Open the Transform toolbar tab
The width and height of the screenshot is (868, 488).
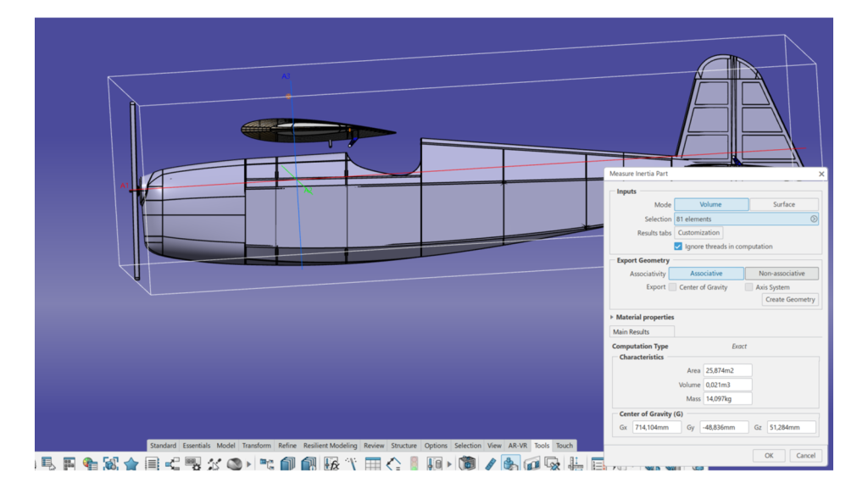click(x=256, y=446)
